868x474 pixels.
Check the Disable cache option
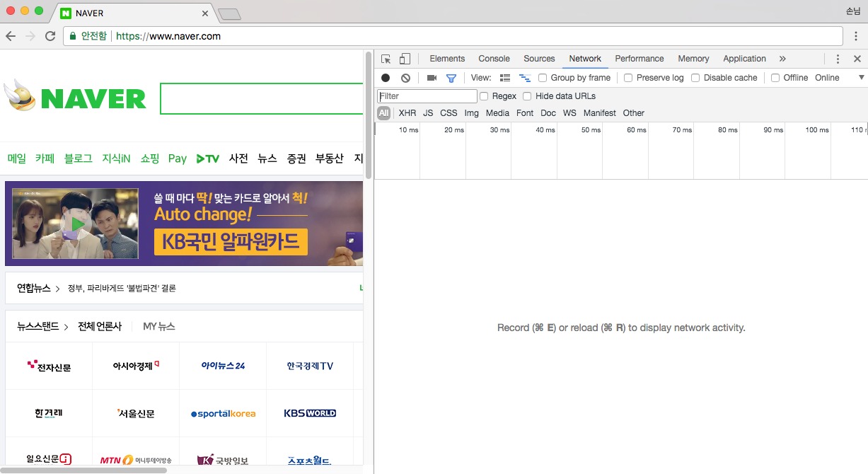(x=695, y=78)
